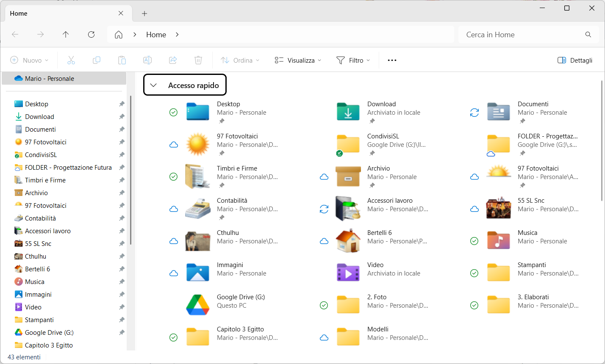Click inside the Cerca in Home field
605x364 pixels.
point(508,34)
